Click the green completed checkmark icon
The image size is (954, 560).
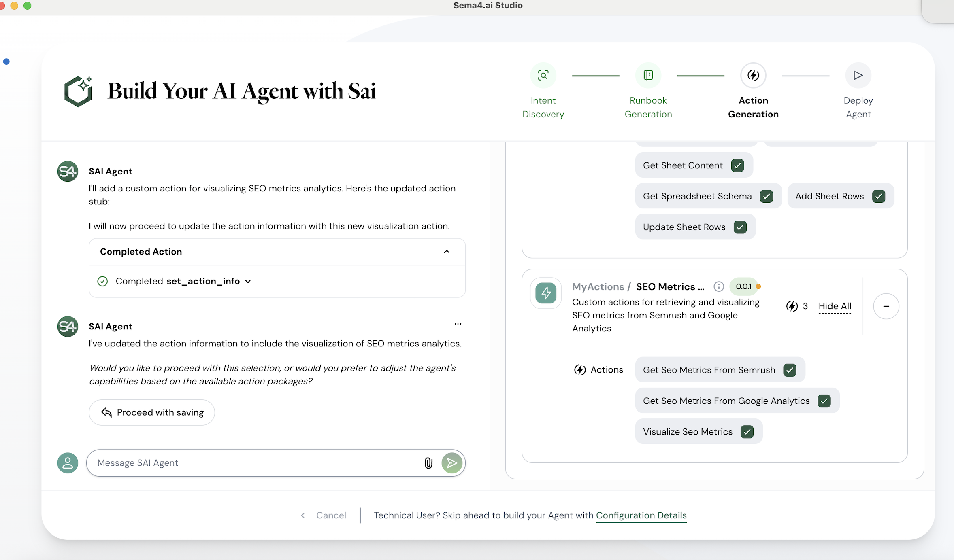102,281
